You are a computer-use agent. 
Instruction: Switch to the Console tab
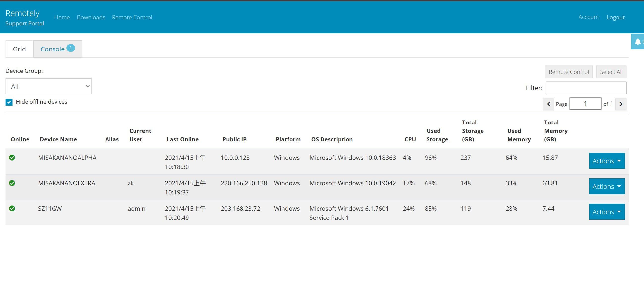coord(58,49)
